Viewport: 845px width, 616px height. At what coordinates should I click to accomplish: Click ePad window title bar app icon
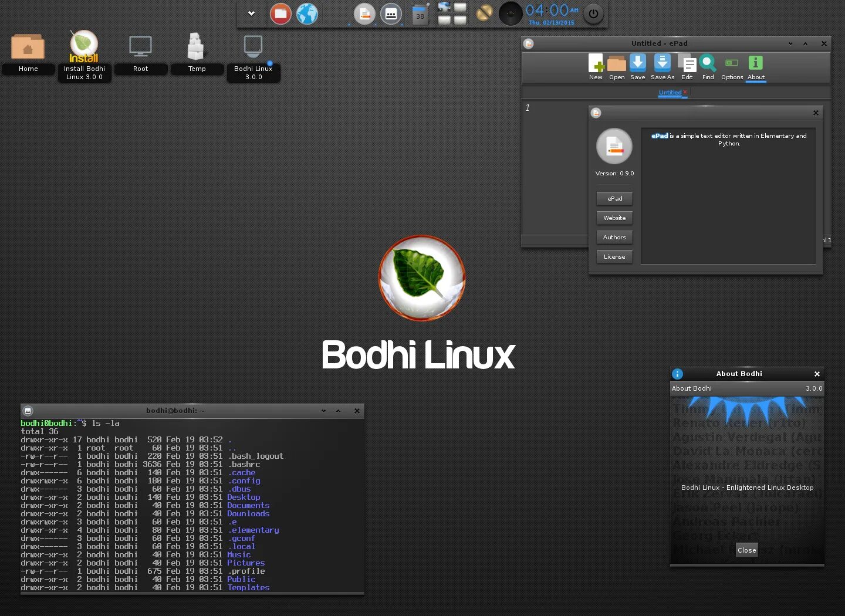pos(528,43)
